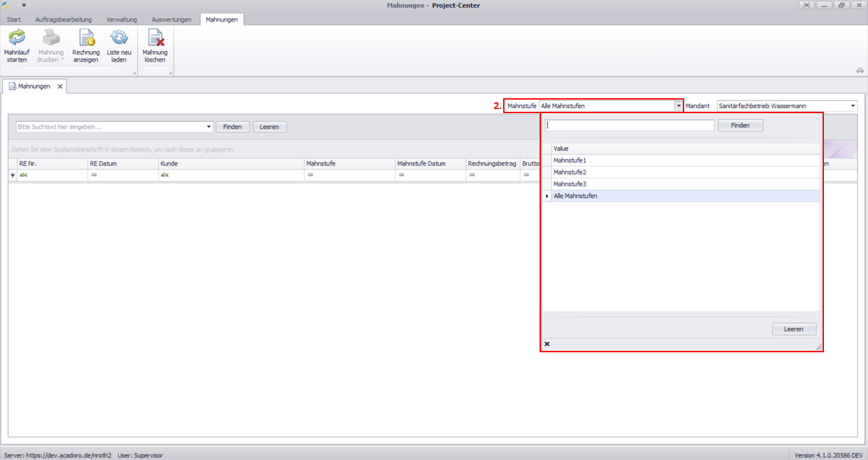Open the Verwaltung ribbon tab
The height and width of the screenshot is (460, 868).
tap(122, 20)
